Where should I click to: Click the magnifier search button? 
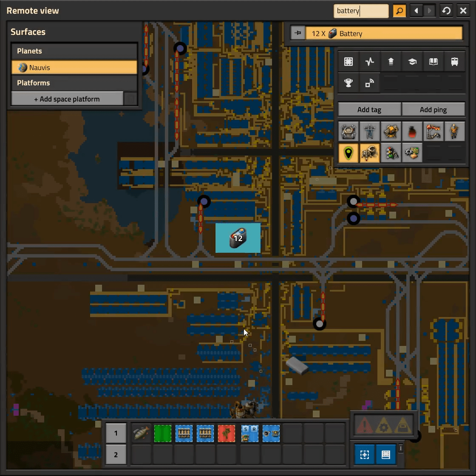pyautogui.click(x=399, y=11)
